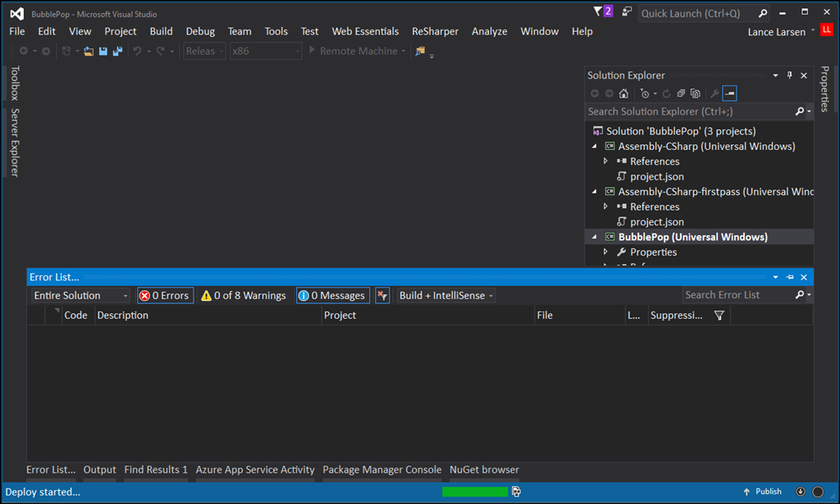Toggle Show All Files in Solution Explorer

click(696, 93)
